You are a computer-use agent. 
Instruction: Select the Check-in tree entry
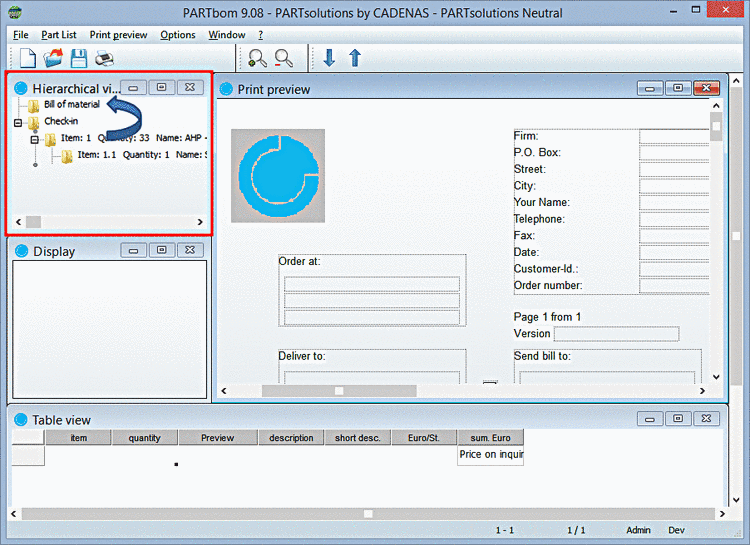61,121
